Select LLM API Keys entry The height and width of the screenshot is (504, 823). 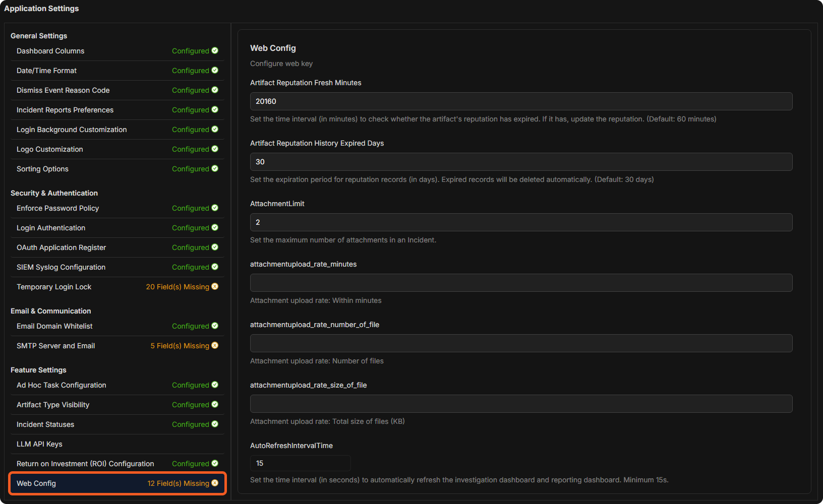117,444
